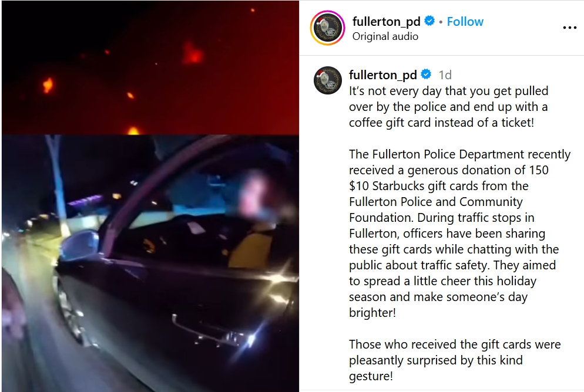Open the Original audio page

pyautogui.click(x=385, y=36)
